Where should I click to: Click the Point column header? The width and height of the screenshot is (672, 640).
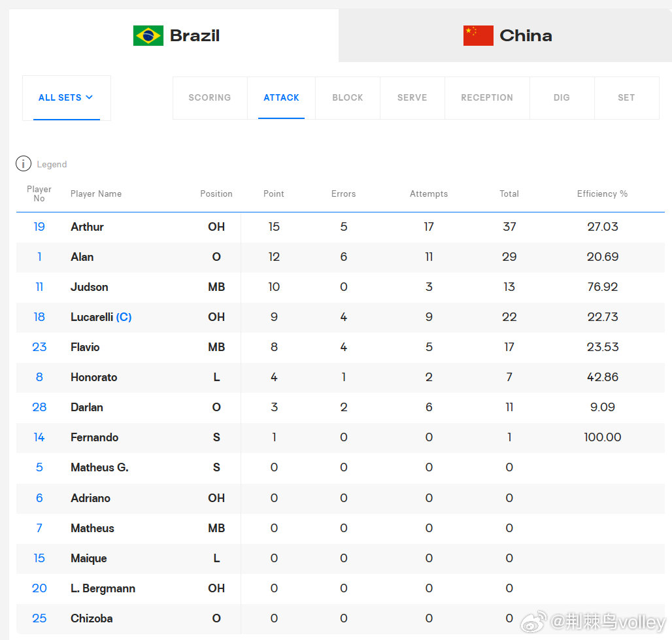pyautogui.click(x=273, y=194)
